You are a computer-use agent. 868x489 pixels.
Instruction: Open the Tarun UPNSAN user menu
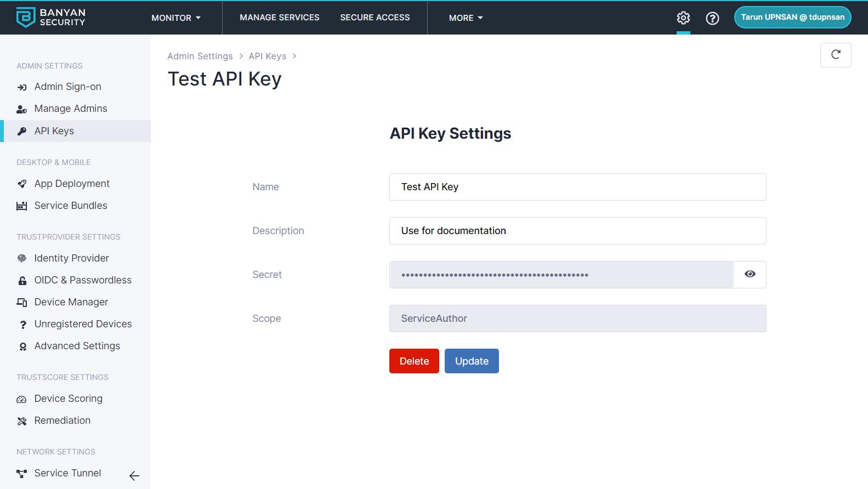[x=792, y=17]
